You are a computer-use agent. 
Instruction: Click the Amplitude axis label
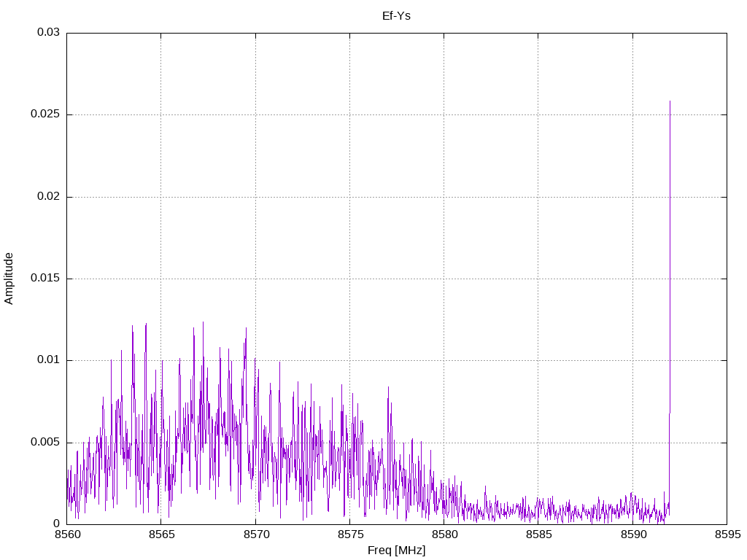coord(9,279)
